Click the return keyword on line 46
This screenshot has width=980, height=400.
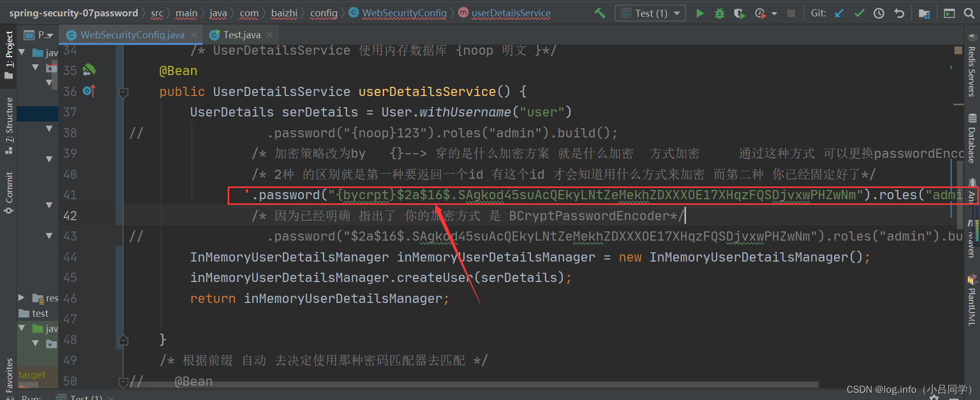click(x=213, y=298)
